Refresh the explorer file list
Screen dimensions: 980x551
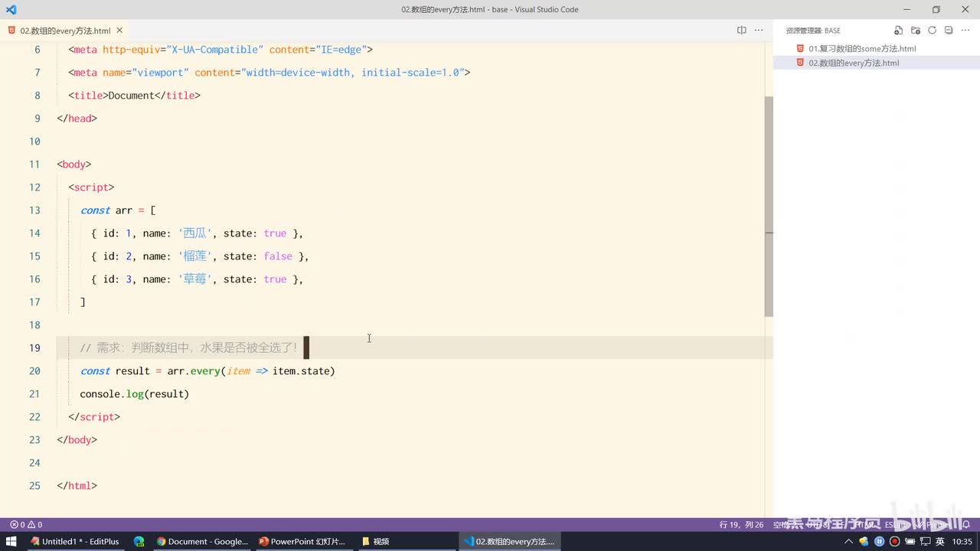(933, 31)
